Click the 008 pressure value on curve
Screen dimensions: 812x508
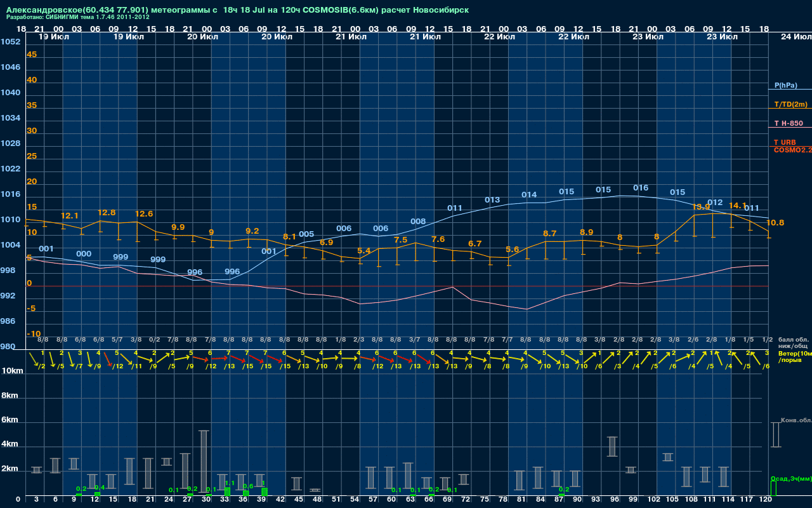[418, 222]
